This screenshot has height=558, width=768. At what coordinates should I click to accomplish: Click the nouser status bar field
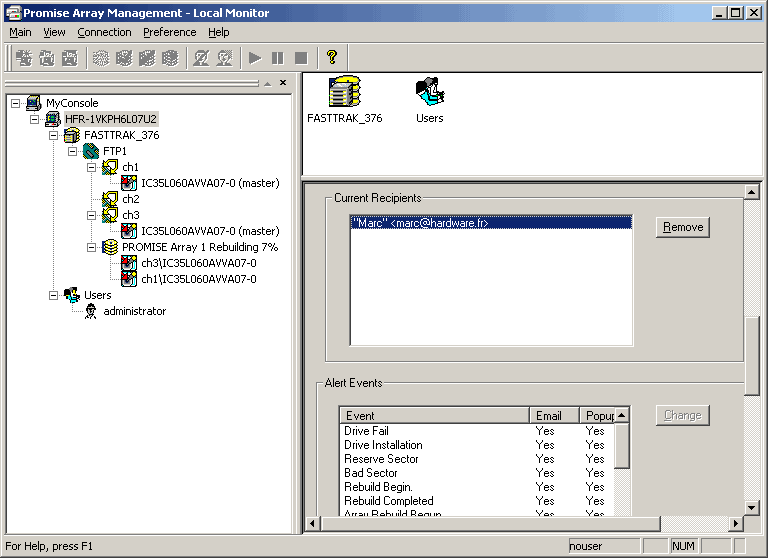click(604, 546)
